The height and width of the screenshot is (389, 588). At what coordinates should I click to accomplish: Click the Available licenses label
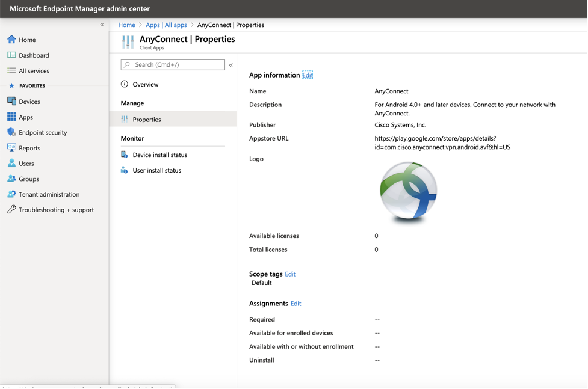[274, 236]
